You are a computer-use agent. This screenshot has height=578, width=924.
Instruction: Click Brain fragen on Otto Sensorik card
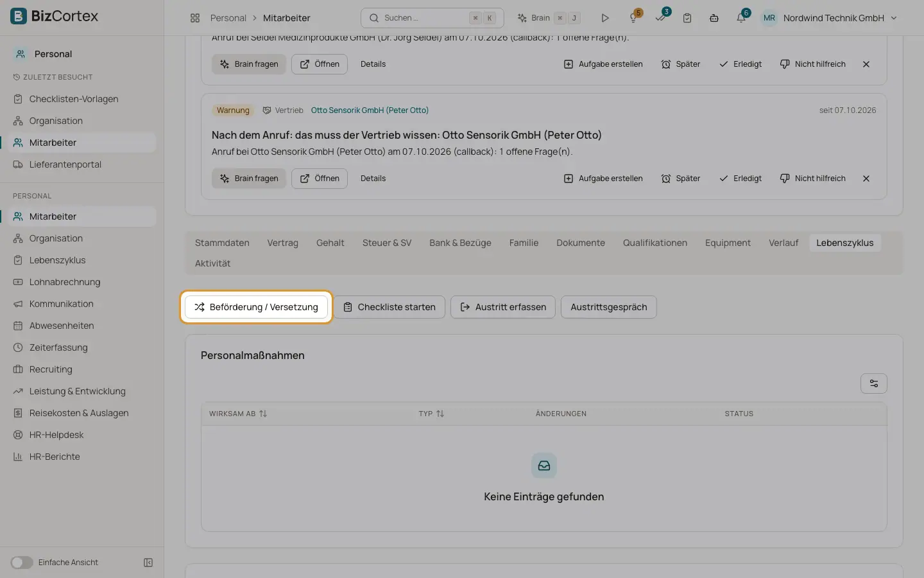click(249, 179)
